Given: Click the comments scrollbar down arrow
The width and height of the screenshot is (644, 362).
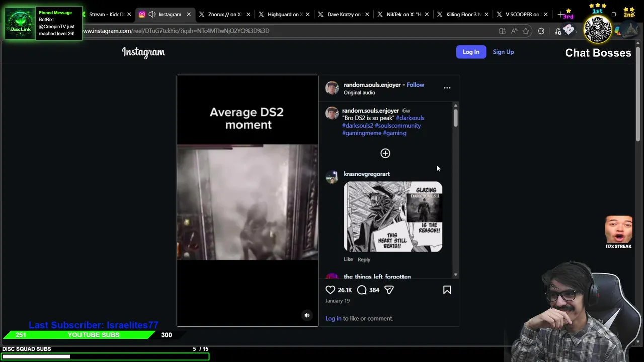Looking at the screenshot, I should (455, 275).
